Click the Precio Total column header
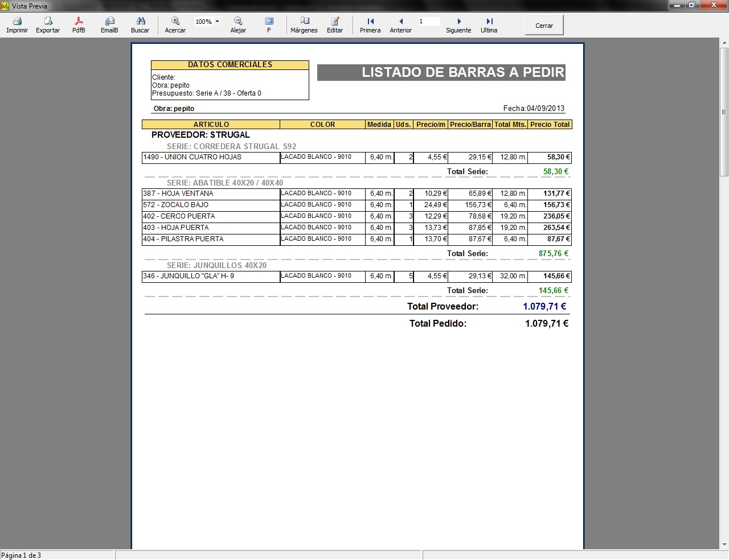 tap(550, 125)
